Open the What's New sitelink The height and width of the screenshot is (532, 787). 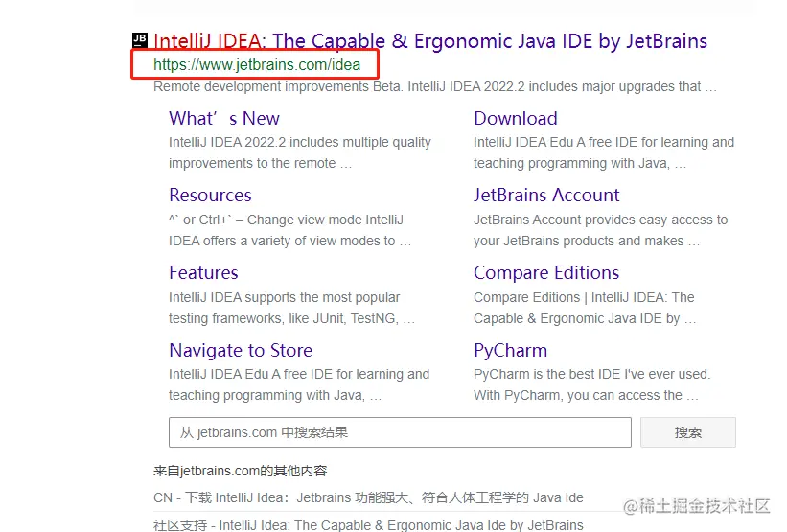coord(224,119)
